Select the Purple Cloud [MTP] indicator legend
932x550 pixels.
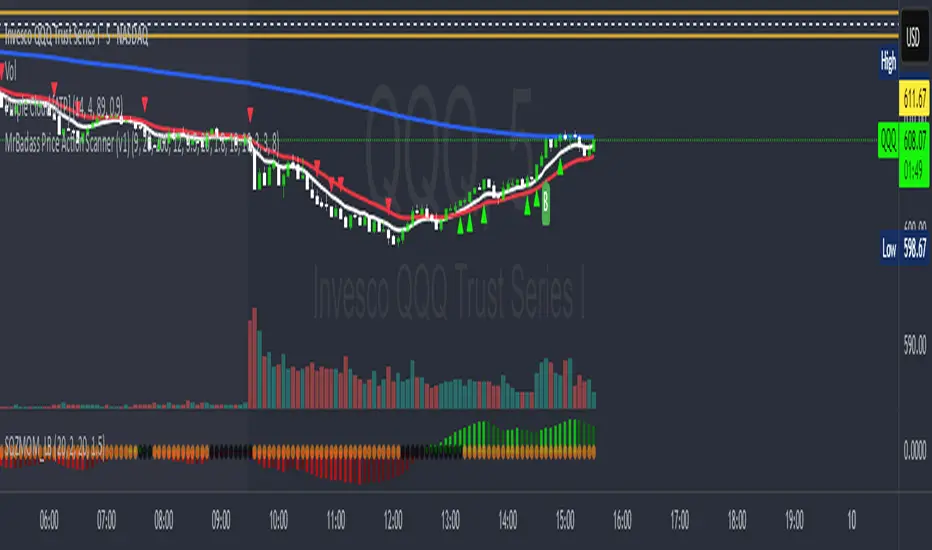[64, 108]
